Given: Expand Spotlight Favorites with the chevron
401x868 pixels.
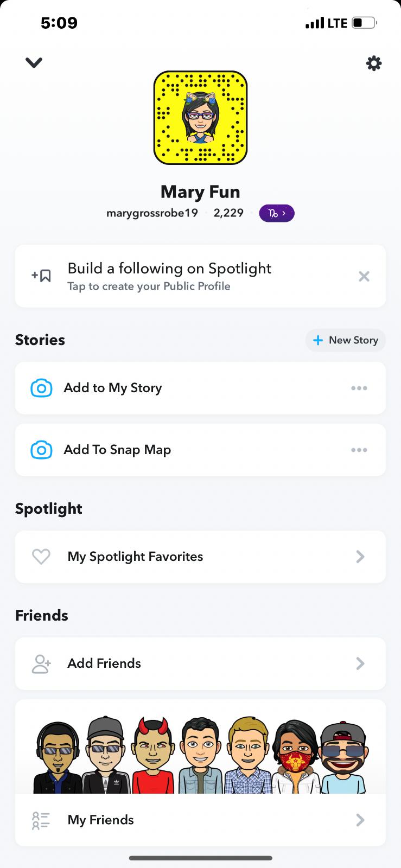Looking at the screenshot, I should click(x=360, y=557).
